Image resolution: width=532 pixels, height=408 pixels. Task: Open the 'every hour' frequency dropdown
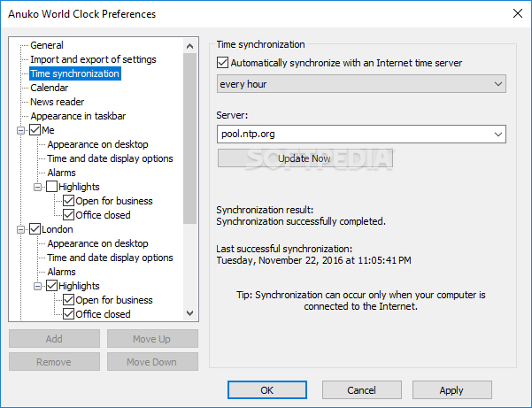(361, 84)
